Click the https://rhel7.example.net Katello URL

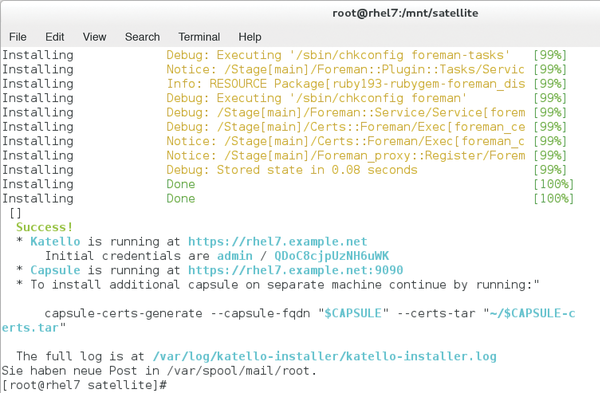coord(277,241)
